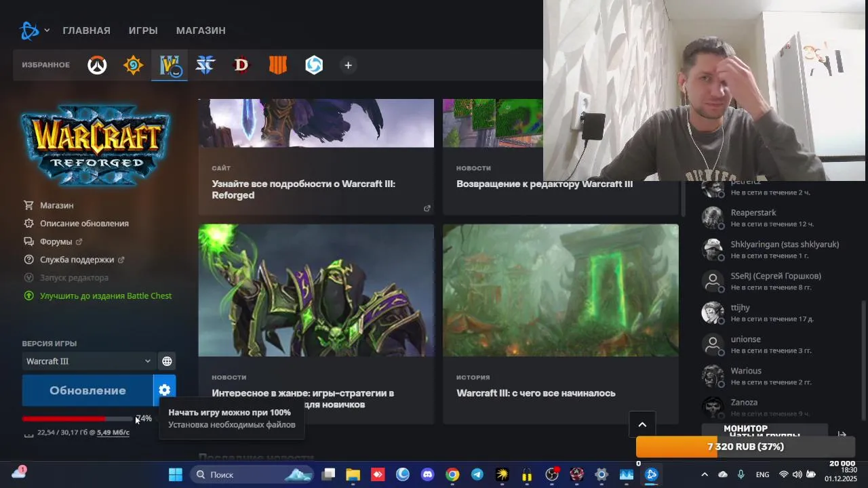Go to the ИГРЫ tab
The image size is (868, 488).
[x=143, y=30]
